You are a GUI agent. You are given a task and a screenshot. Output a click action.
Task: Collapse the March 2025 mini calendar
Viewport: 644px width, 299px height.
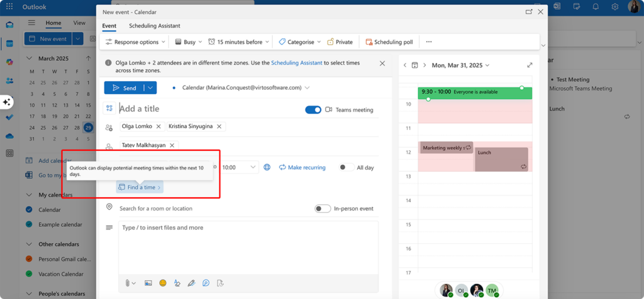click(x=29, y=58)
